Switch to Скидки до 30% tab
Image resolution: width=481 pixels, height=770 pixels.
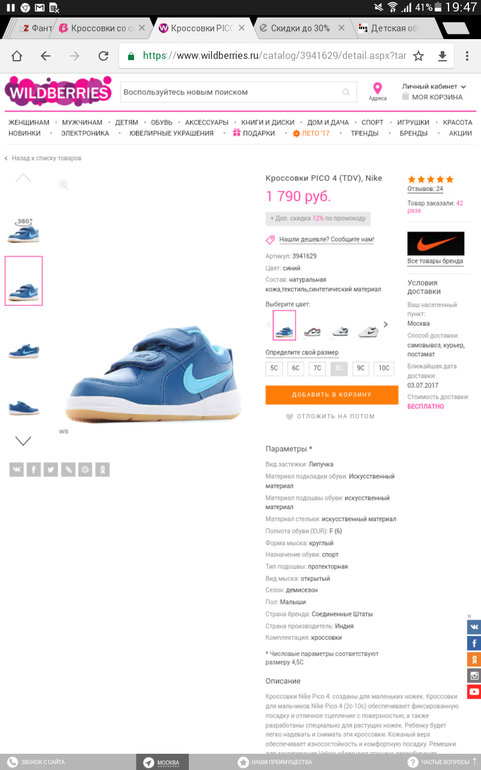pyautogui.click(x=300, y=28)
